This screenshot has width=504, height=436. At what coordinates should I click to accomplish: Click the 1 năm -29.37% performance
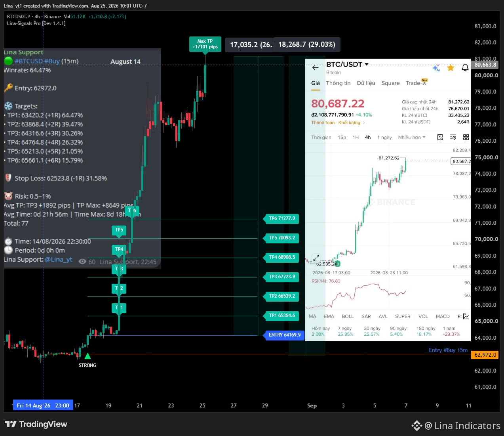coord(451,331)
